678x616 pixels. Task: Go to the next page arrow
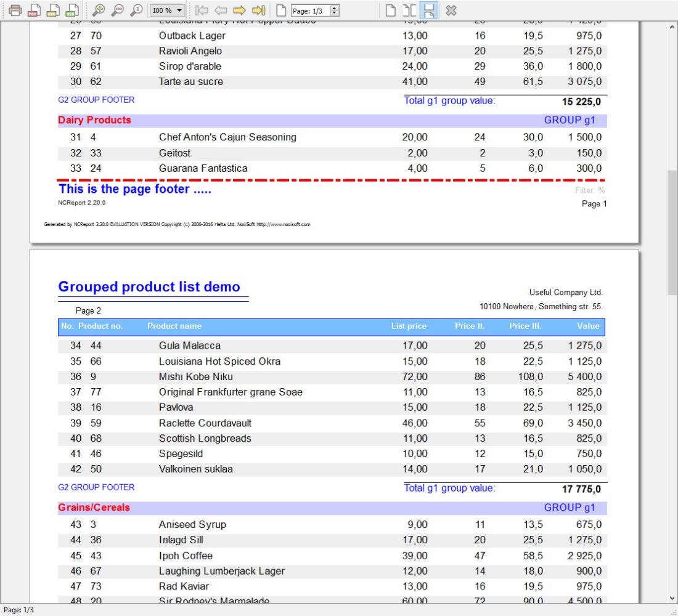[240, 10]
